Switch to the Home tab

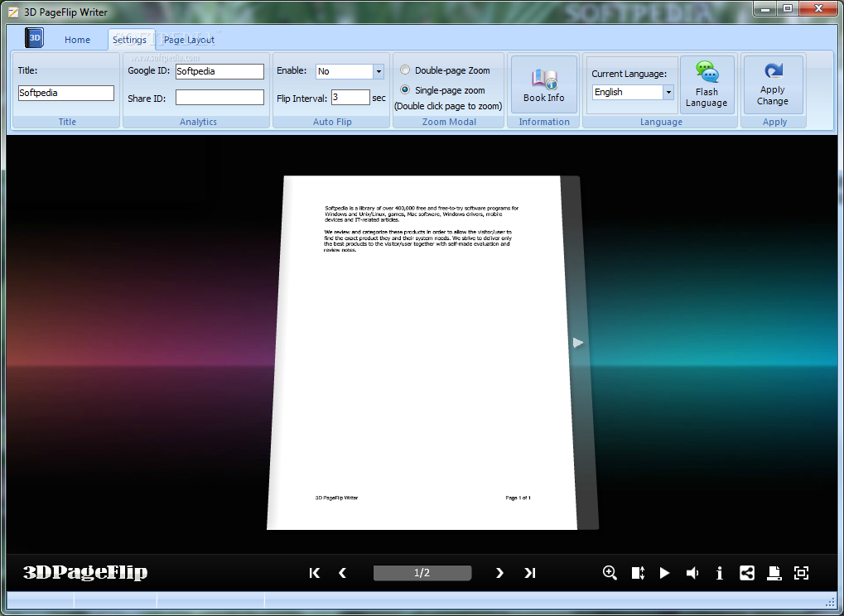78,40
